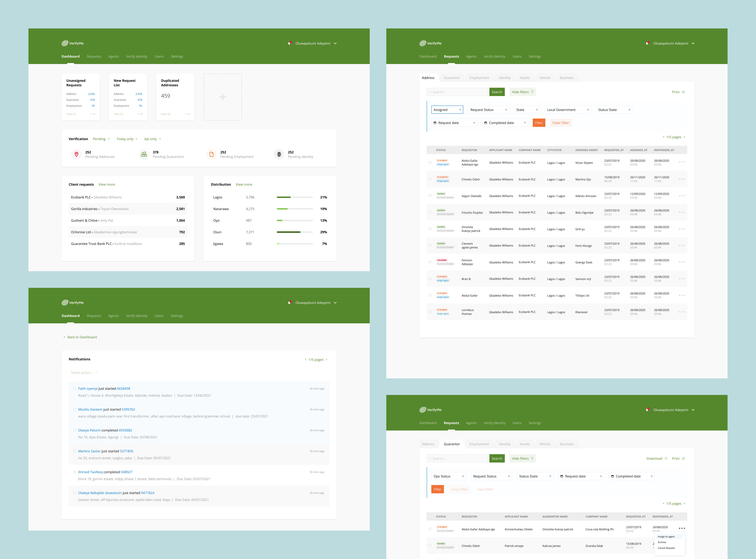756x559 pixels.
Task: Click the Print icon in the Address requests panel
Action: tap(683, 92)
